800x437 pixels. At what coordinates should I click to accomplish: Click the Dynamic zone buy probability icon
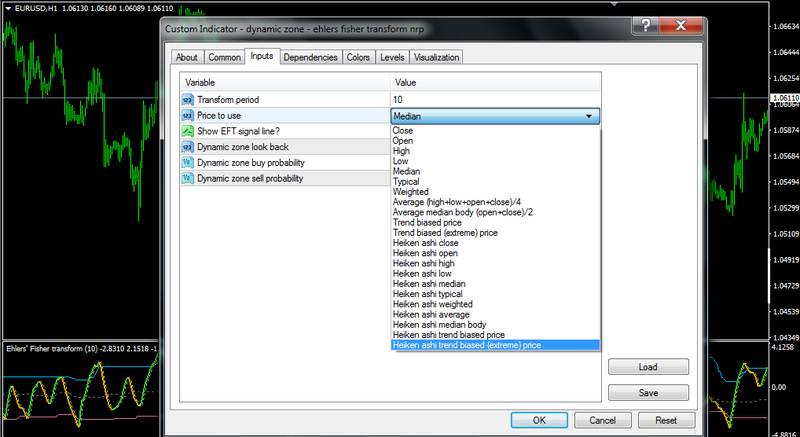[x=188, y=163]
